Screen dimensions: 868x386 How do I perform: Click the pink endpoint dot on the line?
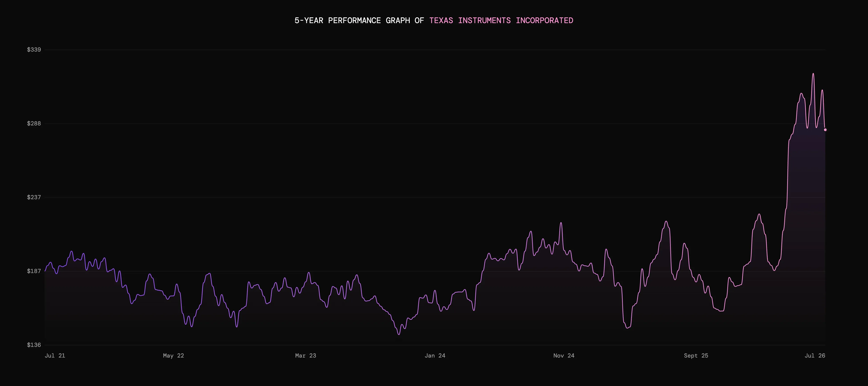point(825,130)
